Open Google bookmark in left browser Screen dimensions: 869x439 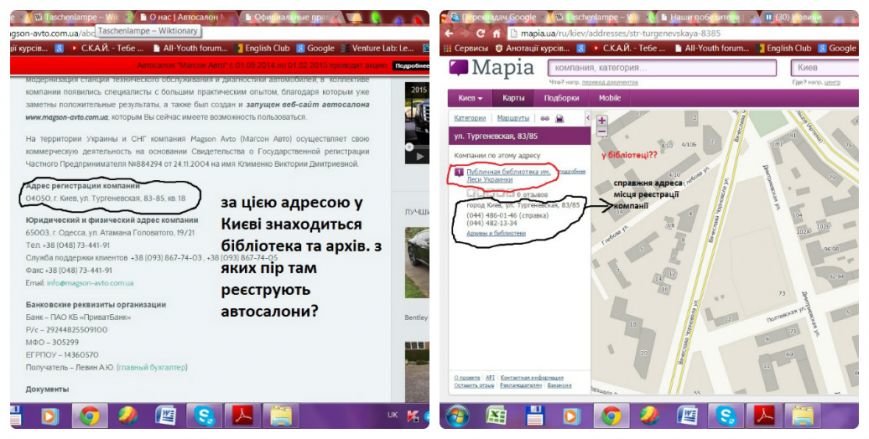point(315,48)
